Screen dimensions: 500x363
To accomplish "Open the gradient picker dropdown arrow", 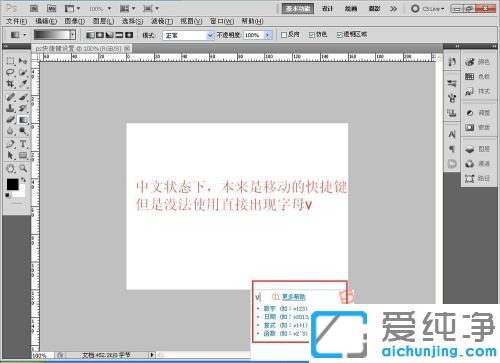I will [x=72, y=35].
